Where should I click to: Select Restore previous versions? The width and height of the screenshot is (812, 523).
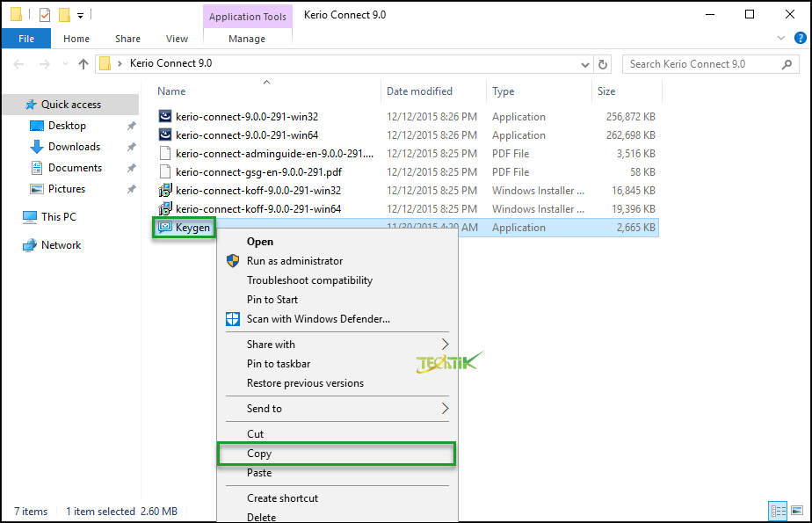(x=337, y=383)
